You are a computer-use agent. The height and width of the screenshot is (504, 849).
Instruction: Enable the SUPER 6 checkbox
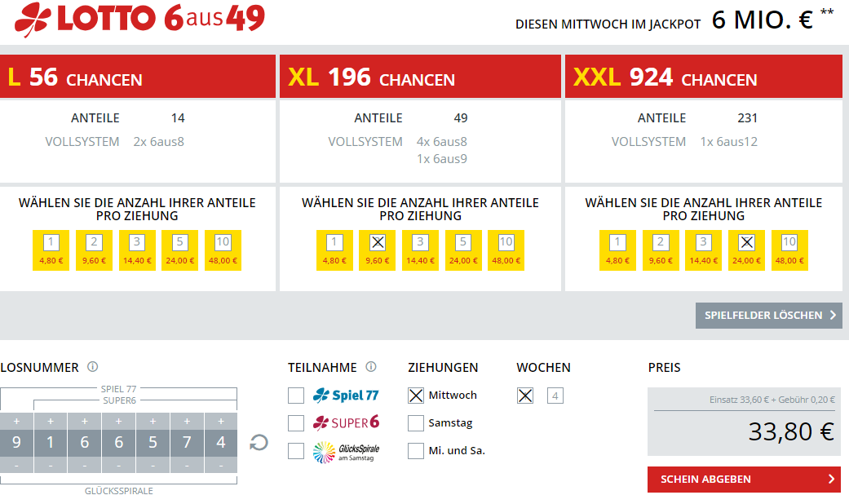pos(295,422)
